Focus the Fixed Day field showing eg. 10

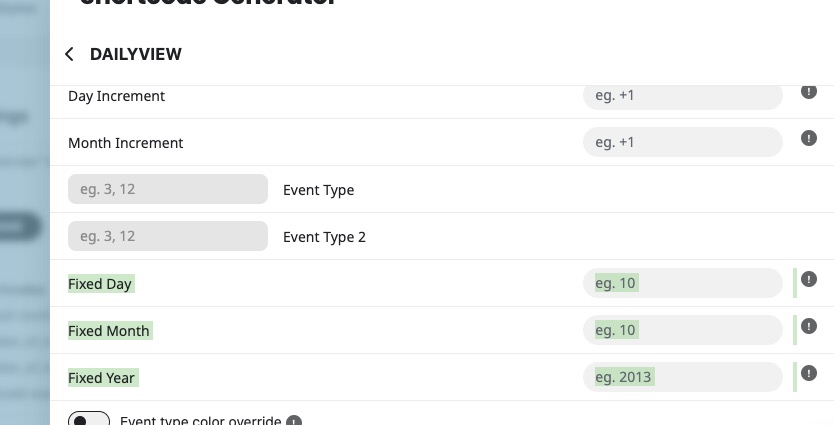coord(682,283)
